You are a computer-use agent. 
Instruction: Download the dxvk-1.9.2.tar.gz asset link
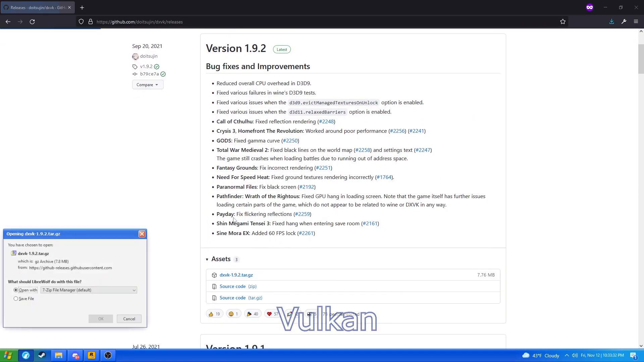click(236, 275)
